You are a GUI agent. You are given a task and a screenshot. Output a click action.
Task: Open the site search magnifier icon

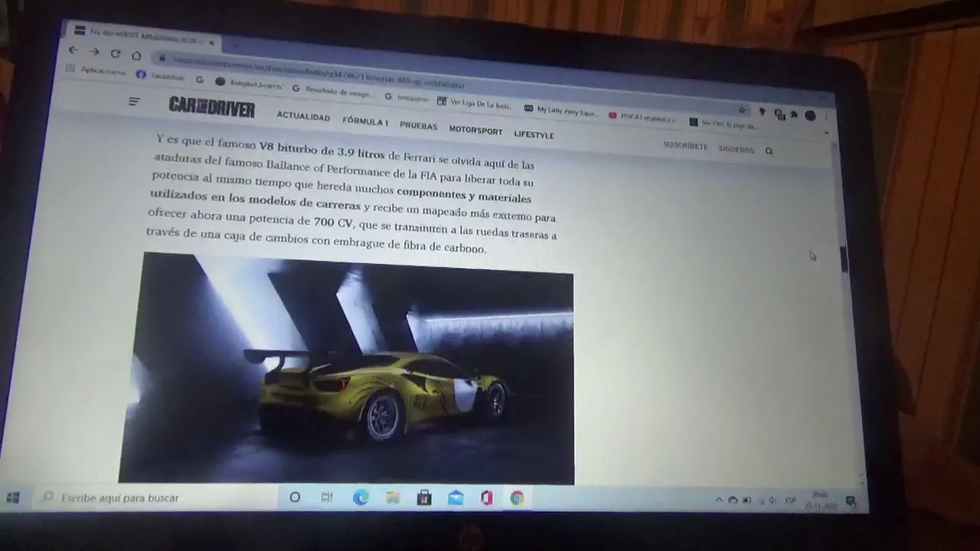click(769, 152)
